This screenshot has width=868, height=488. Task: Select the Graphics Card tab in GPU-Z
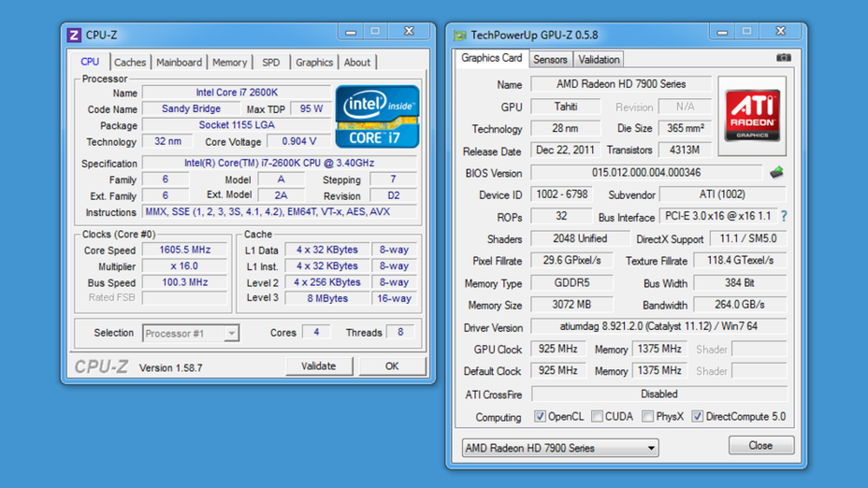pos(491,58)
